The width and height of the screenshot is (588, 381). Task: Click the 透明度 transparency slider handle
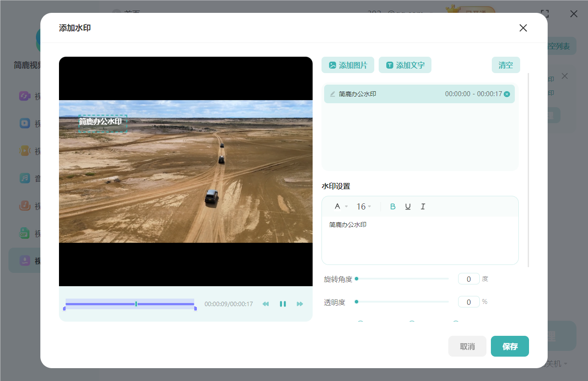(x=357, y=302)
